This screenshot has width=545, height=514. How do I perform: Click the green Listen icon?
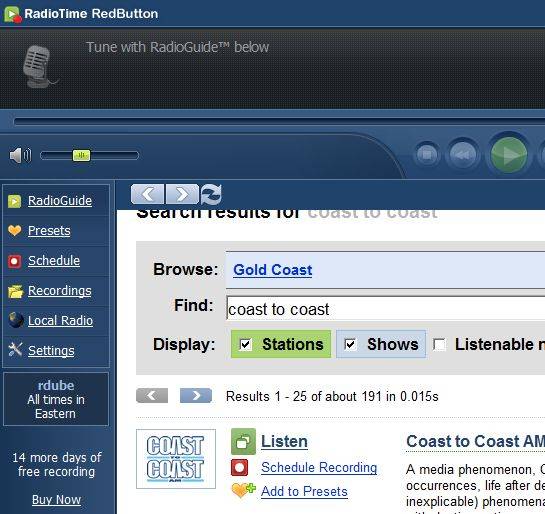[x=243, y=442]
